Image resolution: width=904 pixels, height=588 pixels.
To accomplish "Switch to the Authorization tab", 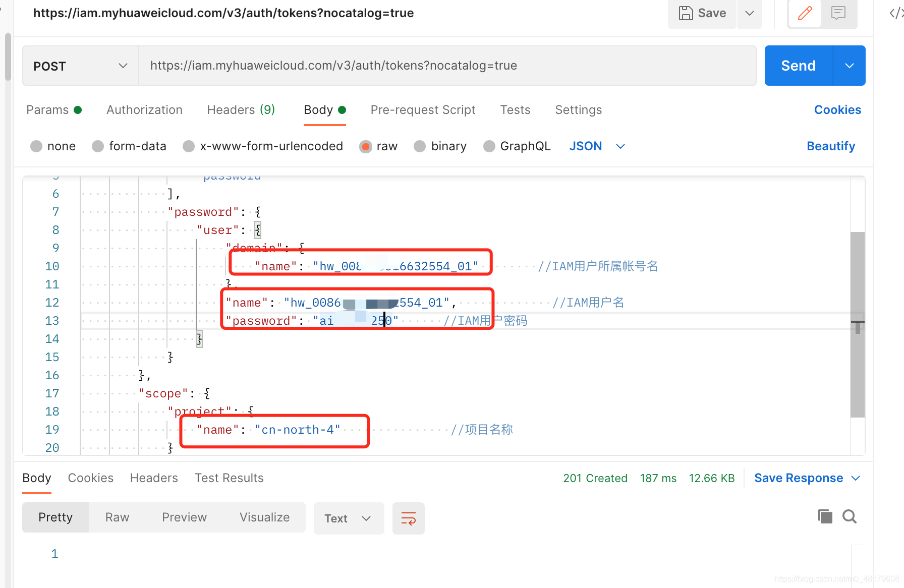I will pyautogui.click(x=144, y=110).
